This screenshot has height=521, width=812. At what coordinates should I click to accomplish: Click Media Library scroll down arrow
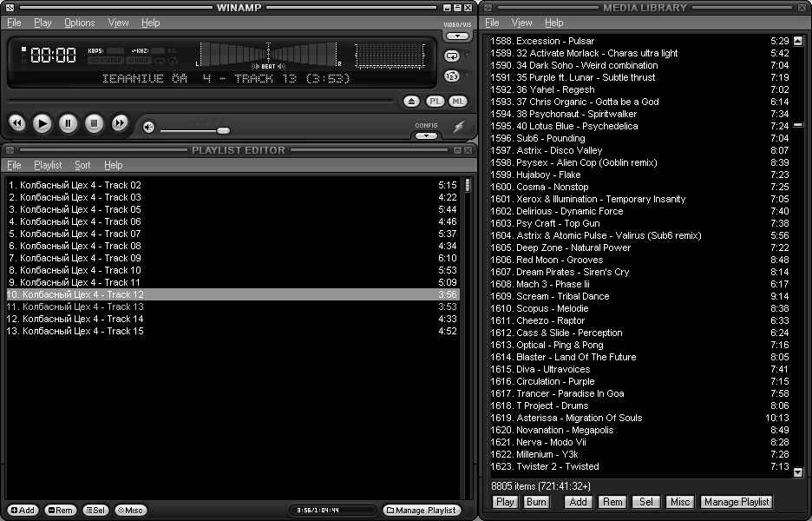click(x=798, y=472)
